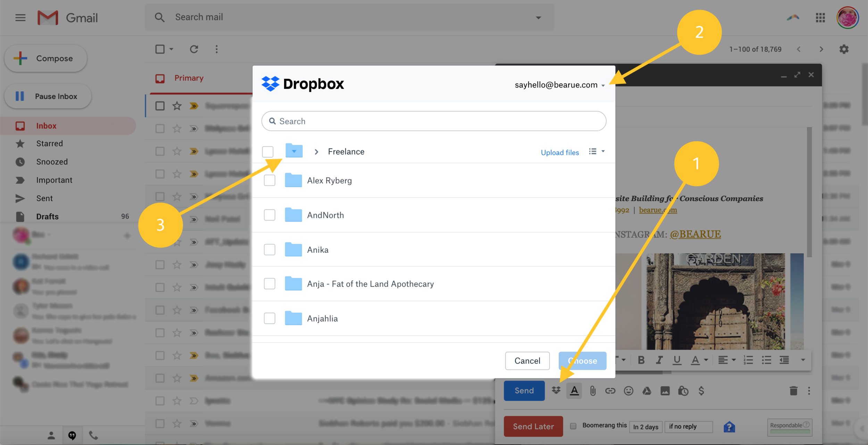Open the Starred label in sidebar
The height and width of the screenshot is (445, 868).
(x=50, y=143)
